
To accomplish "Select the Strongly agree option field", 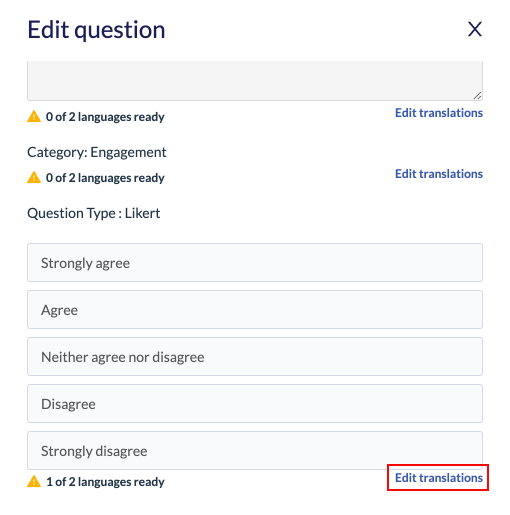I will tap(255, 263).
